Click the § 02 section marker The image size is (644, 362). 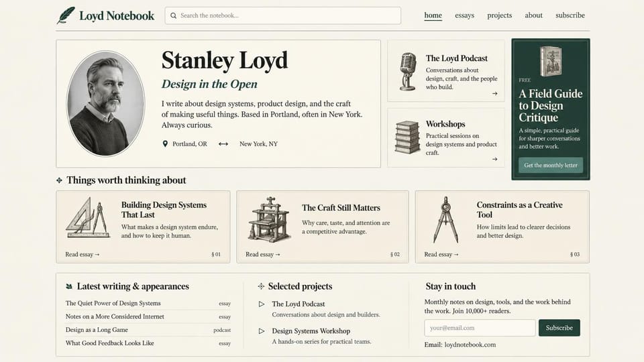[394, 255]
